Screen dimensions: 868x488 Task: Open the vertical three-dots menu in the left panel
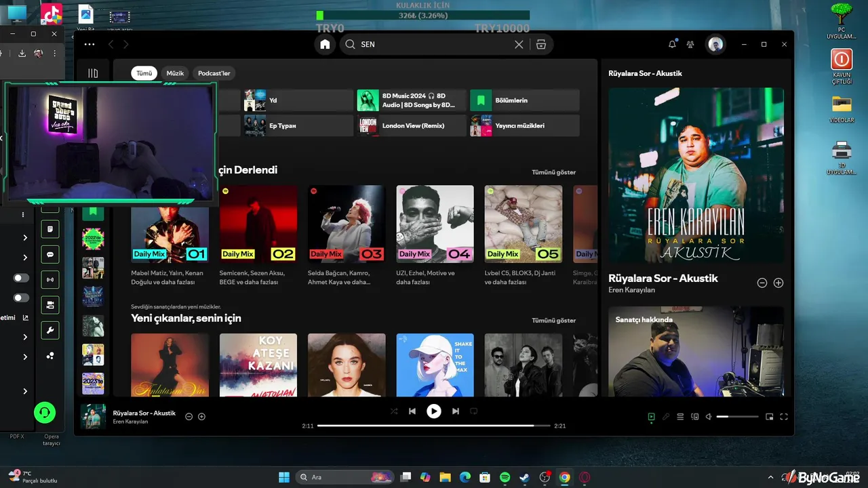(x=22, y=214)
